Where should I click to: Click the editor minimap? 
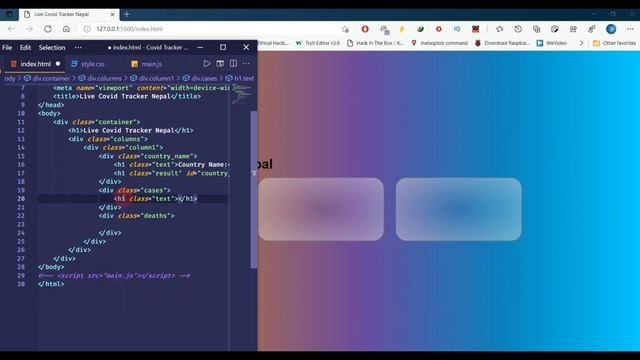(x=241, y=94)
